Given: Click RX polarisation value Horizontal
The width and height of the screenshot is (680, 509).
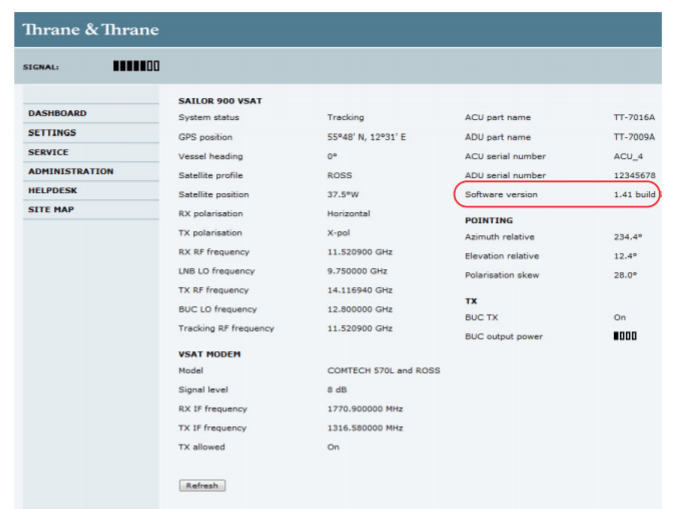Looking at the screenshot, I should click(349, 213).
